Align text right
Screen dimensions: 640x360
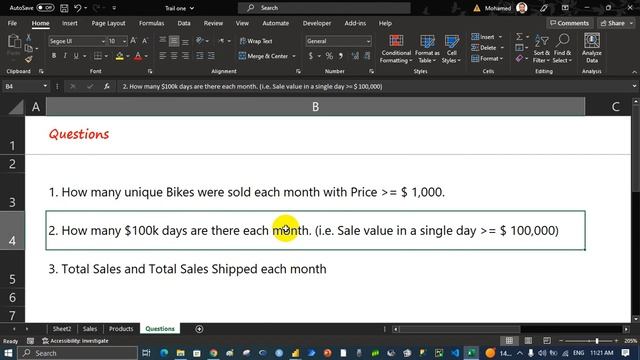186,56
